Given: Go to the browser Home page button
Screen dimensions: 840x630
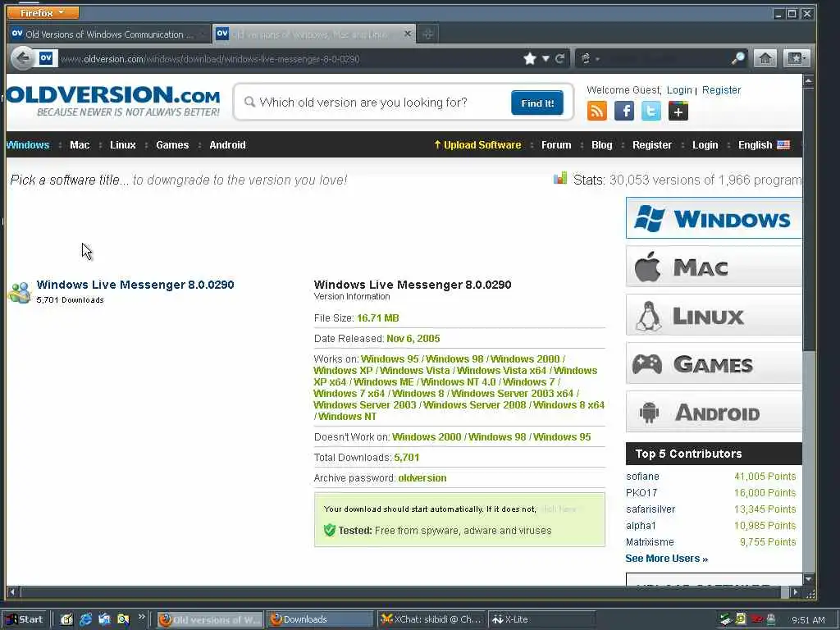Looking at the screenshot, I should (x=765, y=58).
